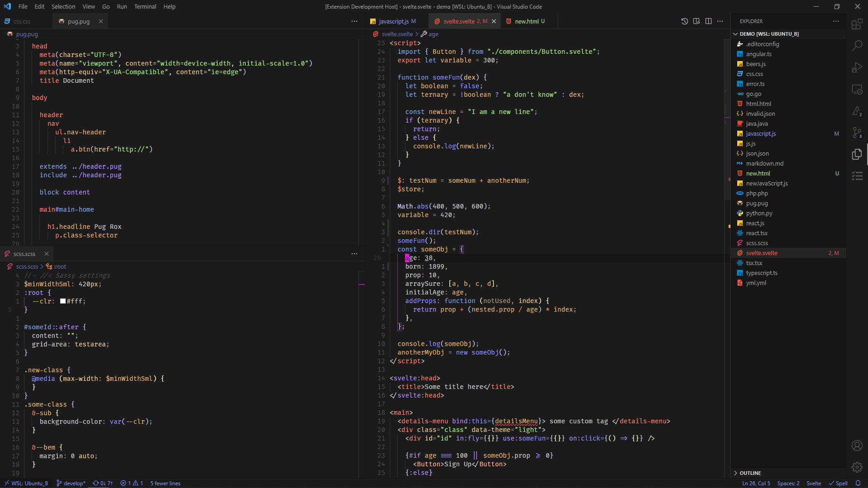Open the Accounts menu icon
This screenshot has height=488, width=868.
point(857,445)
